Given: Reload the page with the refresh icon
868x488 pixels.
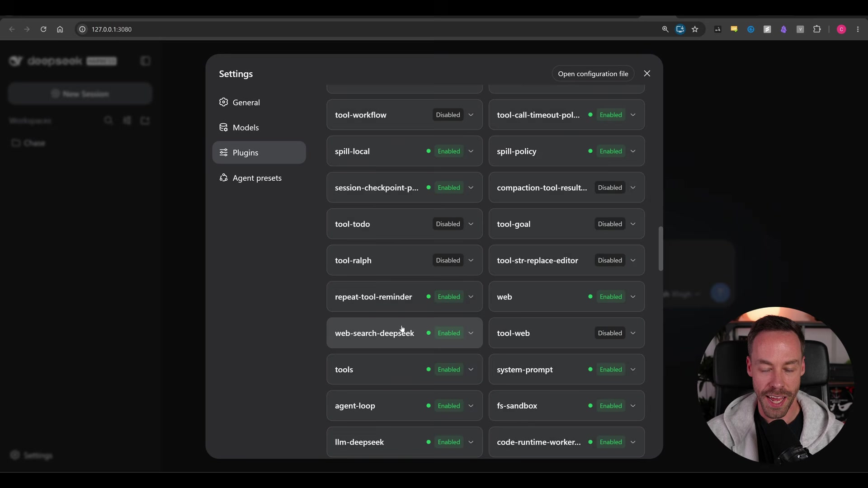Looking at the screenshot, I should click(x=43, y=29).
